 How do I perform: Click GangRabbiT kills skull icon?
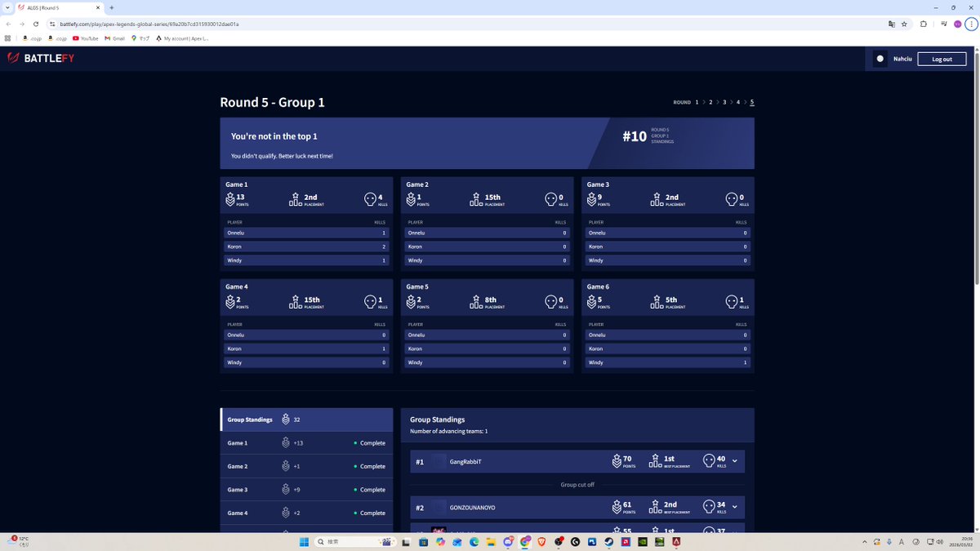point(709,461)
